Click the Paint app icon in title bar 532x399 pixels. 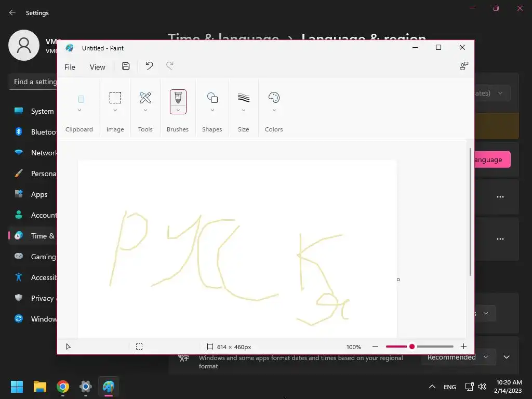[70, 48]
